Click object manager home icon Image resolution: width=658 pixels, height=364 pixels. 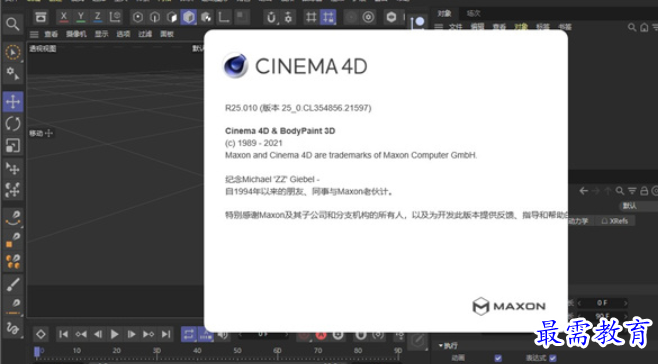pos(644,27)
